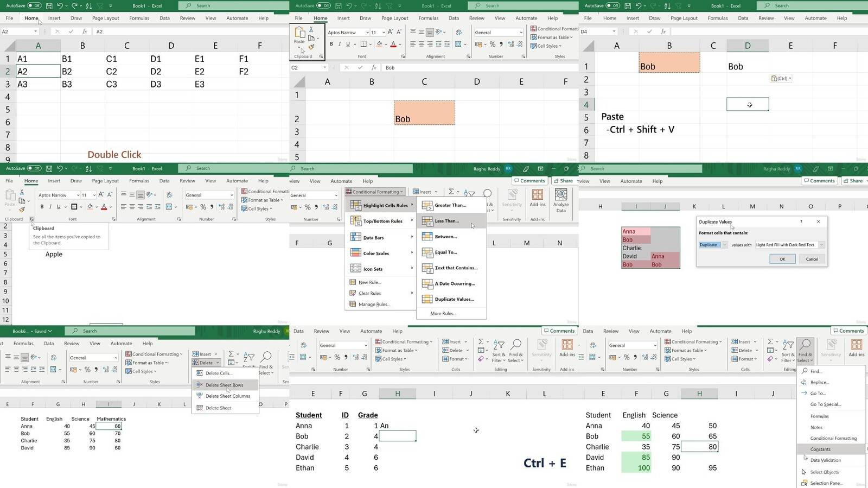This screenshot has width=868, height=488.
Task: Select Delete Sheet Rows from the Delete menu
Action: [225, 385]
